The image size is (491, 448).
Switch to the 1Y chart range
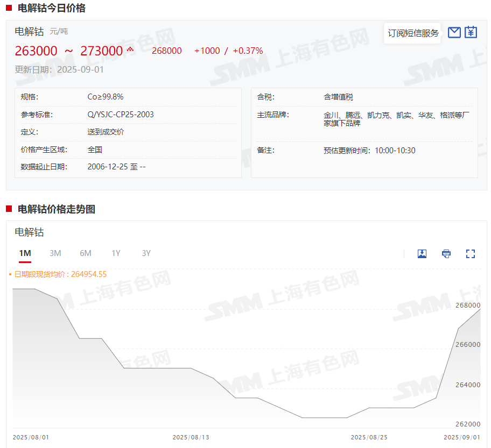(x=116, y=253)
